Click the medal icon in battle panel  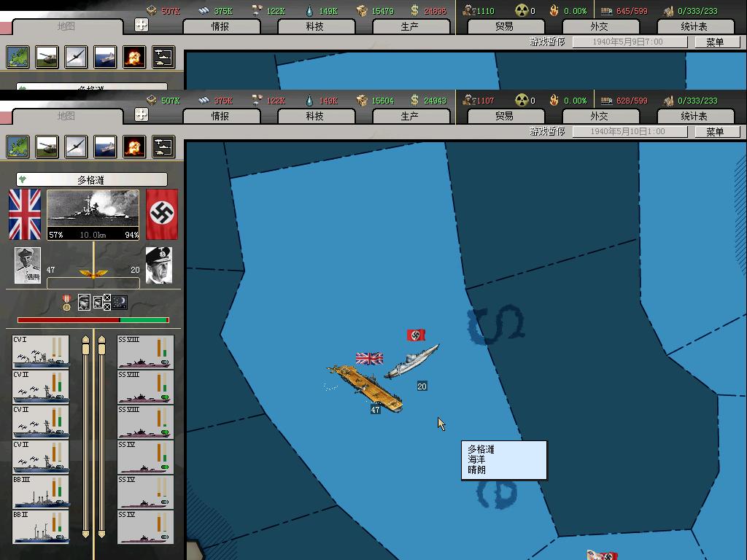[x=66, y=303]
